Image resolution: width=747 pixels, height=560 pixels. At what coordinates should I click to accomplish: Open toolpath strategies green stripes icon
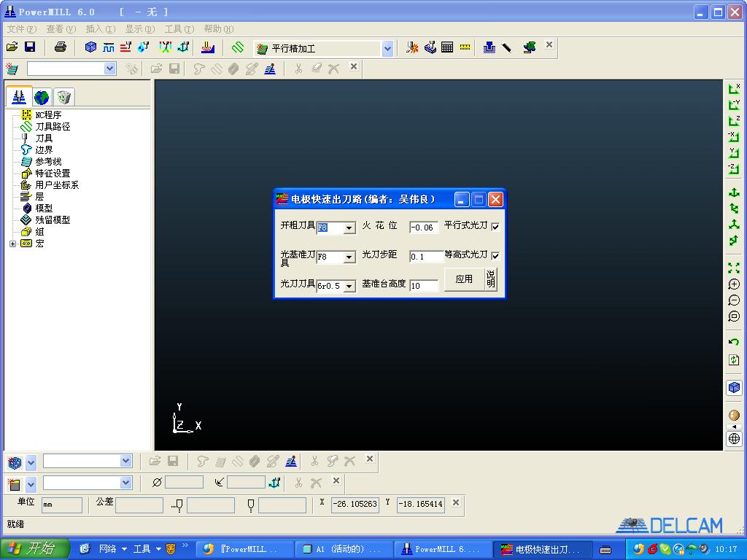point(238,47)
